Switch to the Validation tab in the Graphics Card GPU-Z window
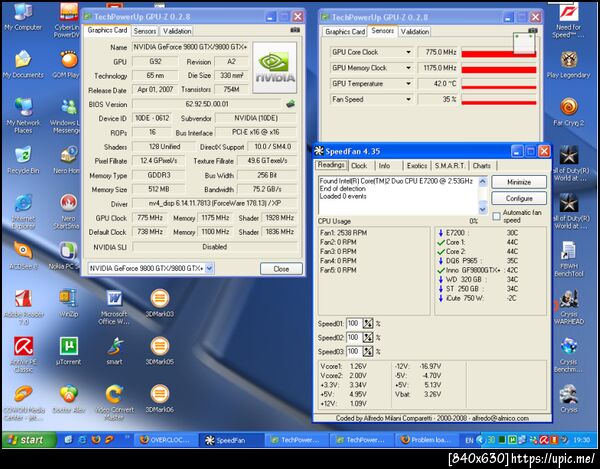This screenshot has width=600, height=469. coord(177,31)
